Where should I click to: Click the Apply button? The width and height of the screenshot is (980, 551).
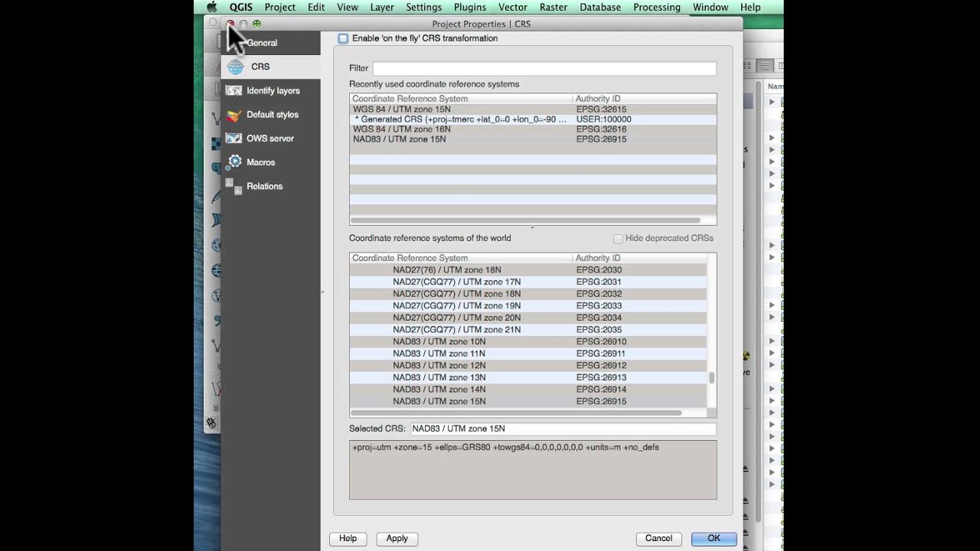[x=397, y=539]
